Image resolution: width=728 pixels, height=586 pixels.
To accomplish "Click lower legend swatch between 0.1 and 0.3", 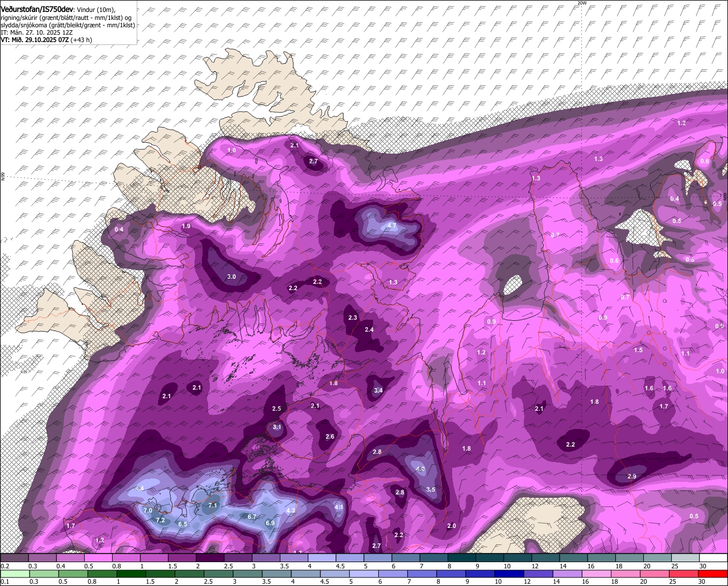I will click(14, 573).
